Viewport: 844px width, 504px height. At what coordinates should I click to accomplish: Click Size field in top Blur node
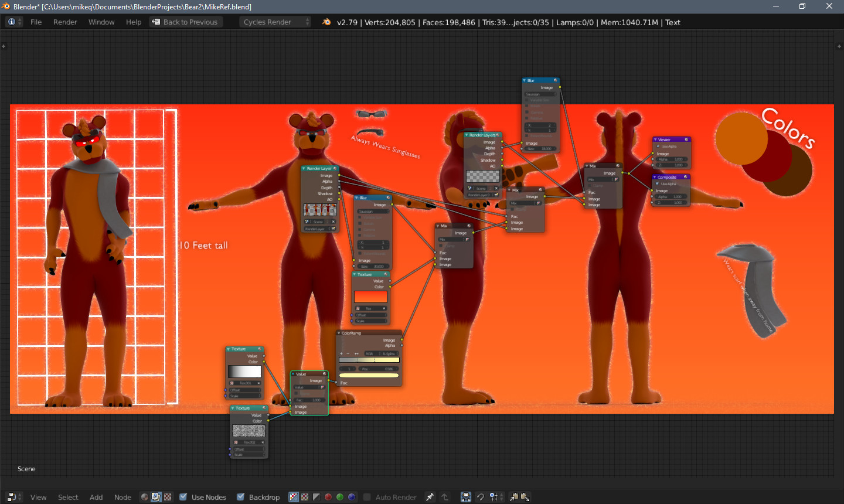coord(540,149)
